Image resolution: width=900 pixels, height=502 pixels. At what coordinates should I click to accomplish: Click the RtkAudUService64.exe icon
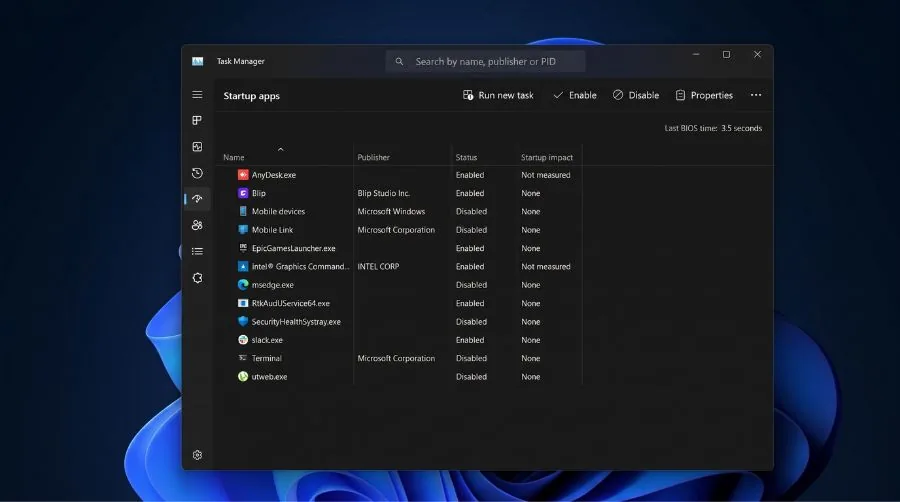243,303
